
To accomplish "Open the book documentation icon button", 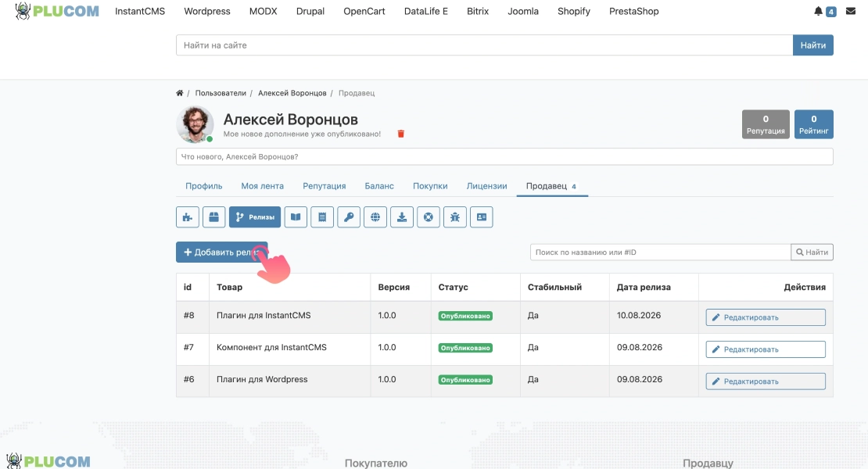I will 296,217.
